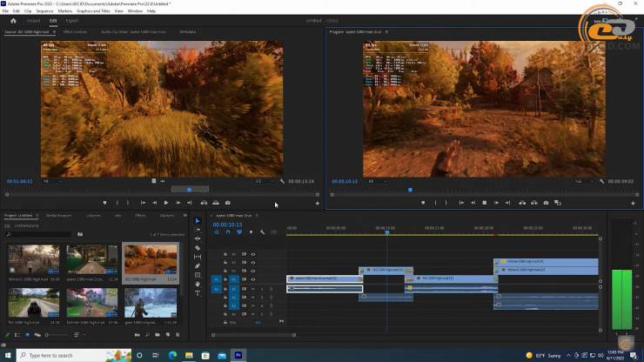Toggle V1 source patching button
Viewport: 644px width, 362px height.
[x=217, y=279]
